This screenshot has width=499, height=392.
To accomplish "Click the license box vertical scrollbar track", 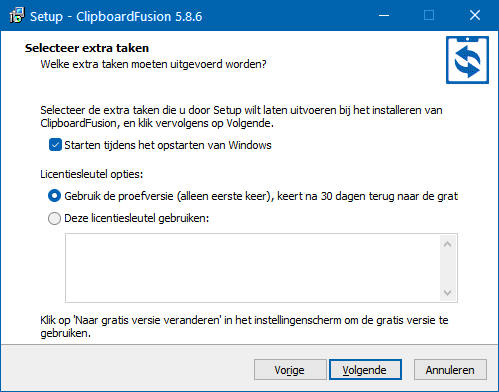I will (448, 268).
